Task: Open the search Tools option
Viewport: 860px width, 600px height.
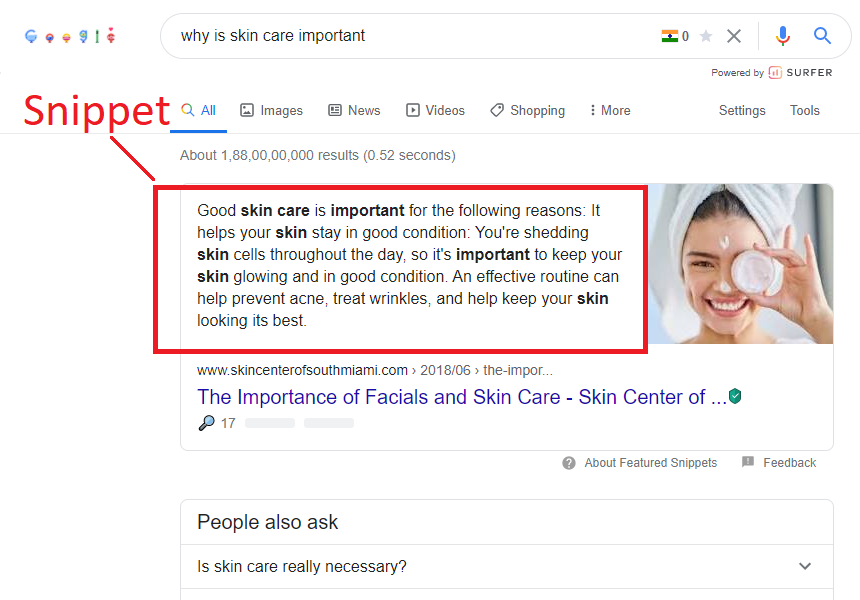Action: coord(805,110)
